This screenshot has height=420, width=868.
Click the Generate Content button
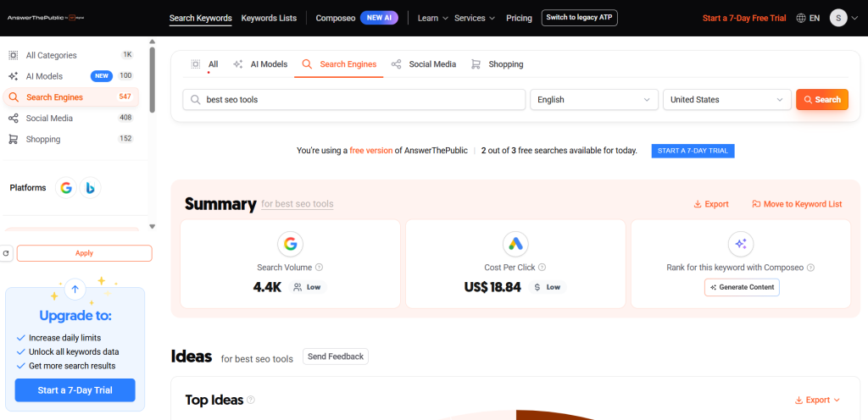coord(742,287)
